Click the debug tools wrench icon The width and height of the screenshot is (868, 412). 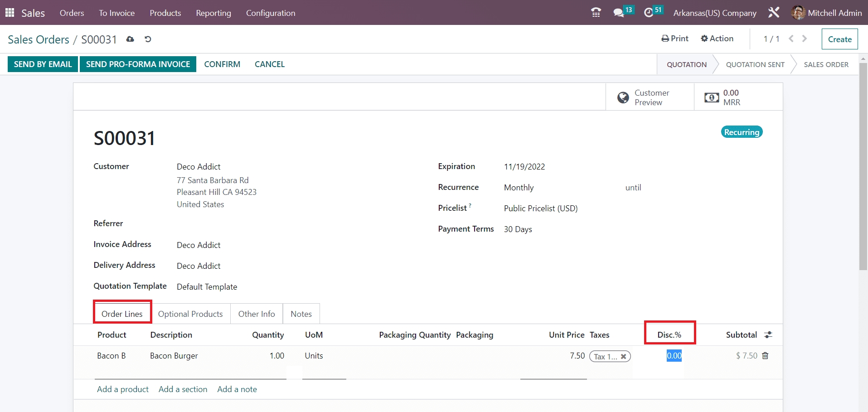click(774, 13)
